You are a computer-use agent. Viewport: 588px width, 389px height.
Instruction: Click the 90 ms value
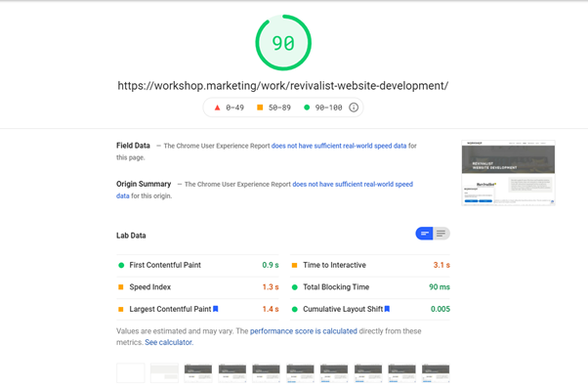[440, 287]
